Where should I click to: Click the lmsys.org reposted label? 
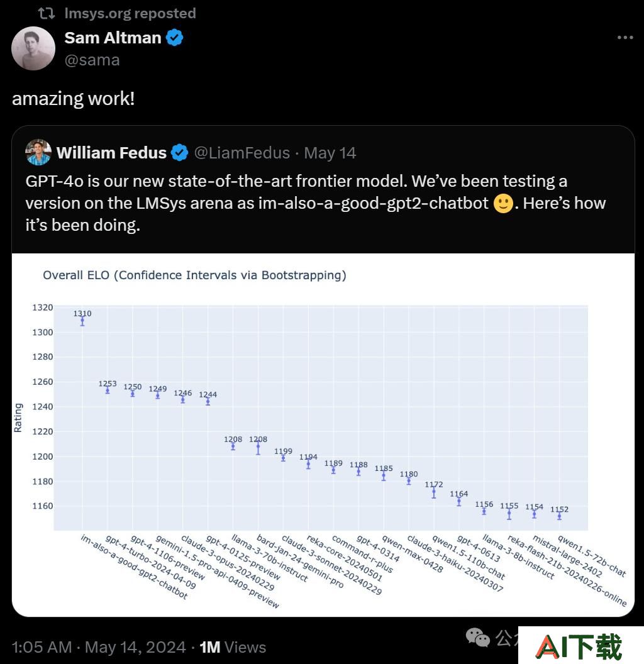(130, 14)
